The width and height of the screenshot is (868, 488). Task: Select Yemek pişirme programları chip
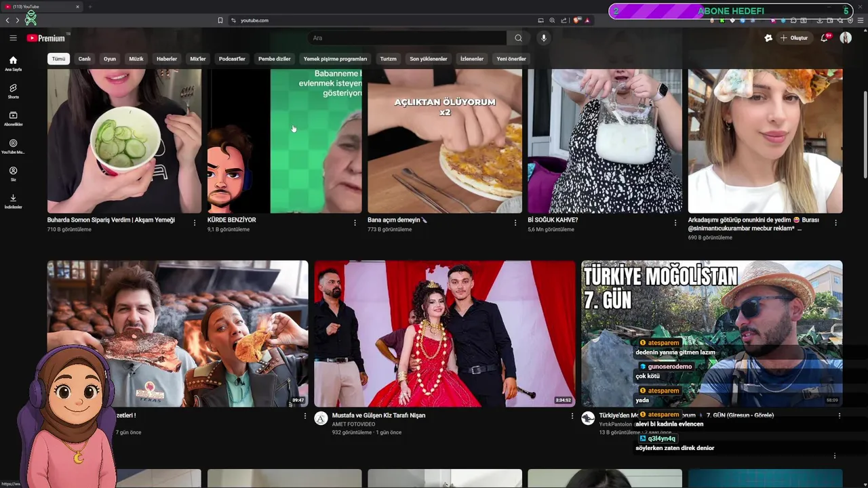pyautogui.click(x=335, y=59)
